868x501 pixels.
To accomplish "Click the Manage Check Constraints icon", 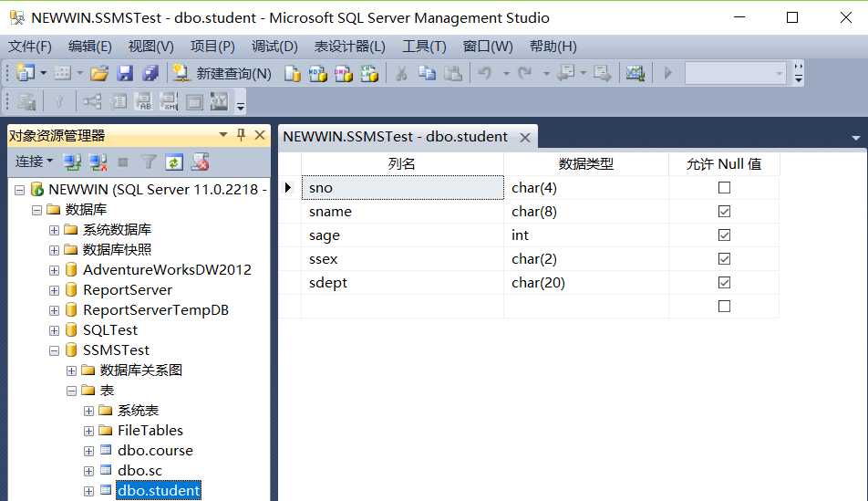I will click(194, 102).
